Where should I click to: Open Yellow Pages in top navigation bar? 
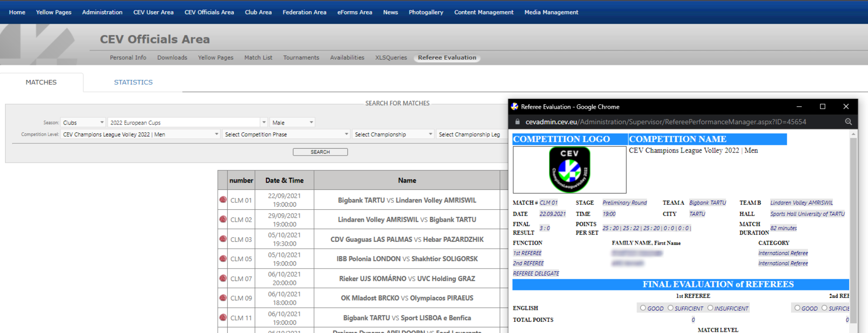point(54,12)
